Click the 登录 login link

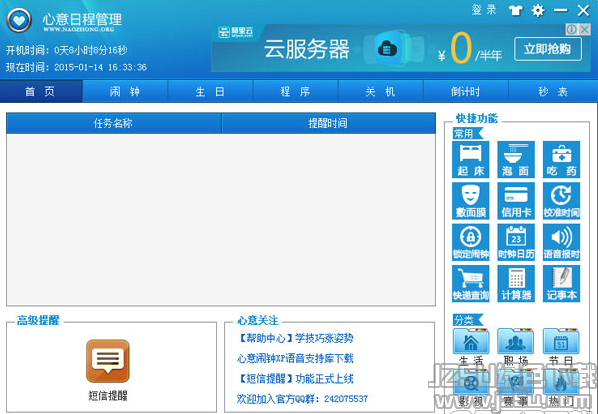click(x=484, y=10)
